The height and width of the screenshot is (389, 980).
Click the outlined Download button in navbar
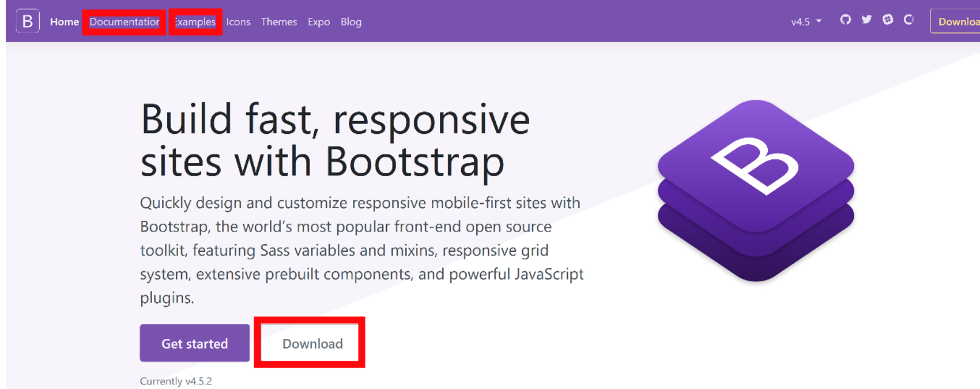(955, 21)
